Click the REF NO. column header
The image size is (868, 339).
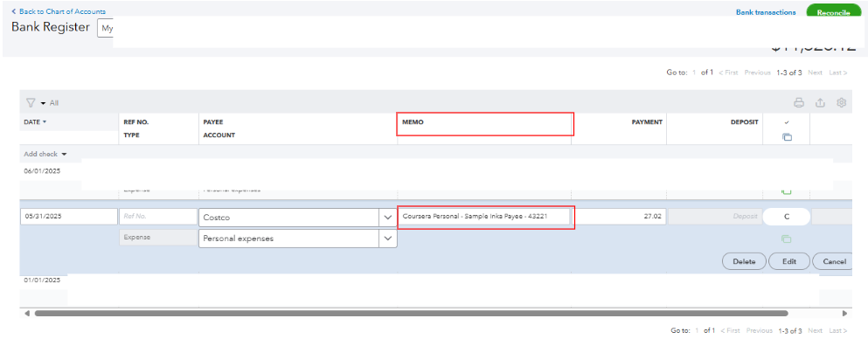(x=135, y=121)
